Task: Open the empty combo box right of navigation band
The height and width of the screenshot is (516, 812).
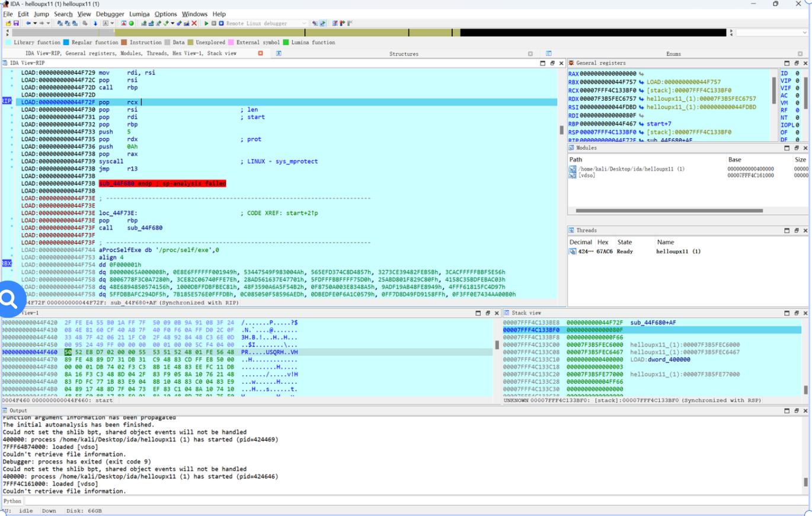Action: click(x=772, y=33)
